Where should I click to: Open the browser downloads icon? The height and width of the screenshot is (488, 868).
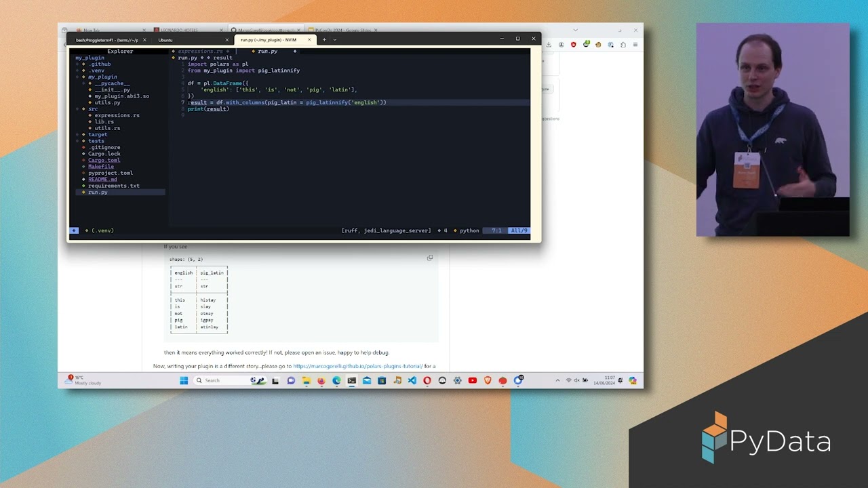(x=549, y=45)
